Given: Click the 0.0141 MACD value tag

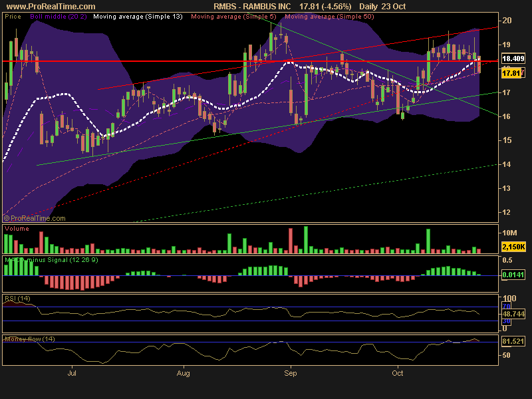Looking at the screenshot, I should click(x=513, y=275).
